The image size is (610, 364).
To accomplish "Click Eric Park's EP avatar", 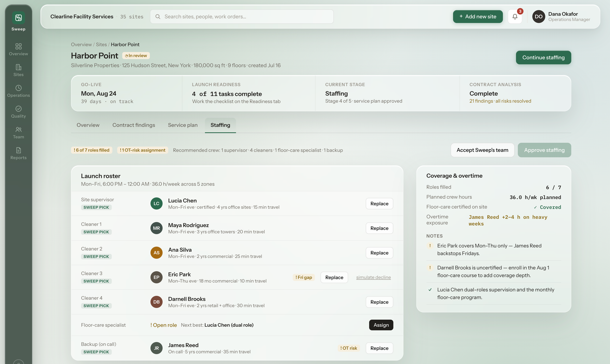I will pyautogui.click(x=157, y=277).
